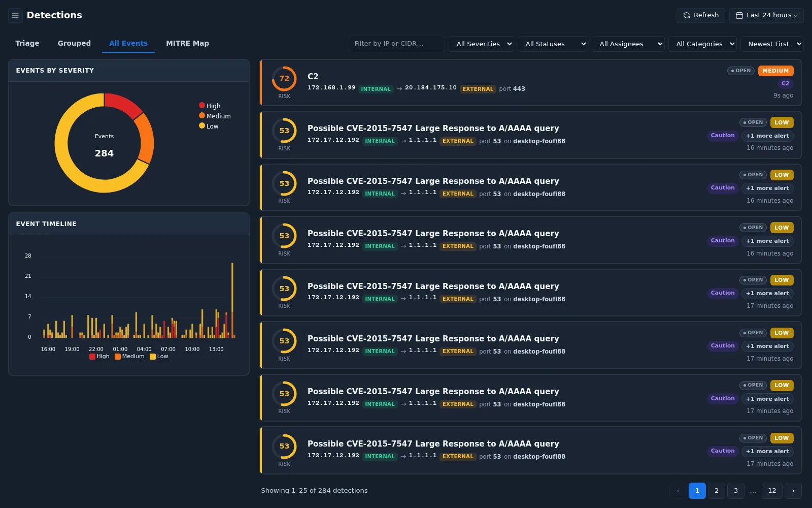Click the EXTERNAL tag on C2 event
This screenshot has height=508, width=812.
coord(478,89)
